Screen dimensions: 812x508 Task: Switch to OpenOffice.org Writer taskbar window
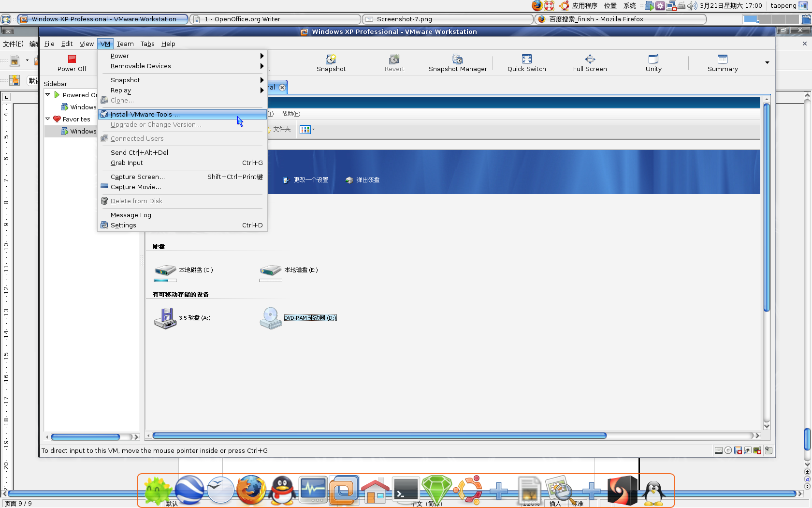click(275, 19)
